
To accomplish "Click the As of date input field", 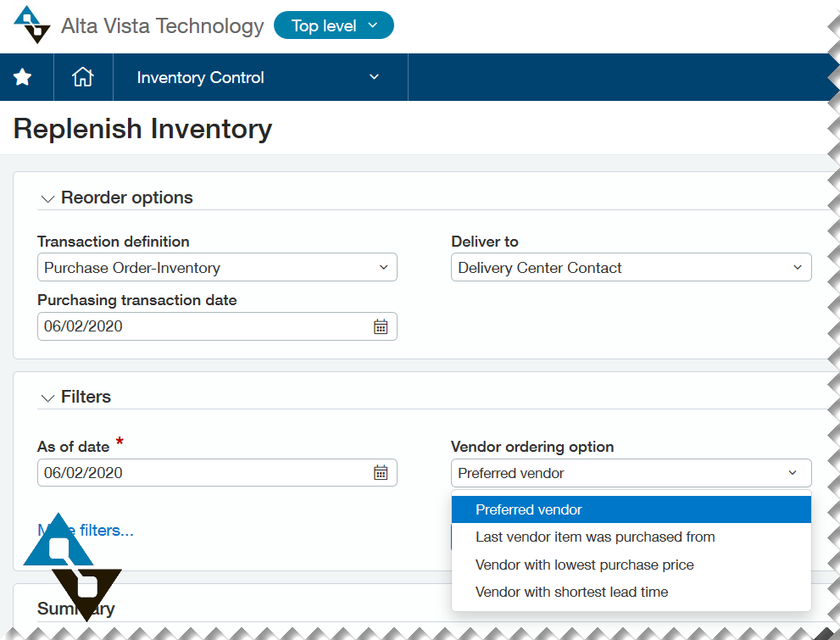I will 203,473.
